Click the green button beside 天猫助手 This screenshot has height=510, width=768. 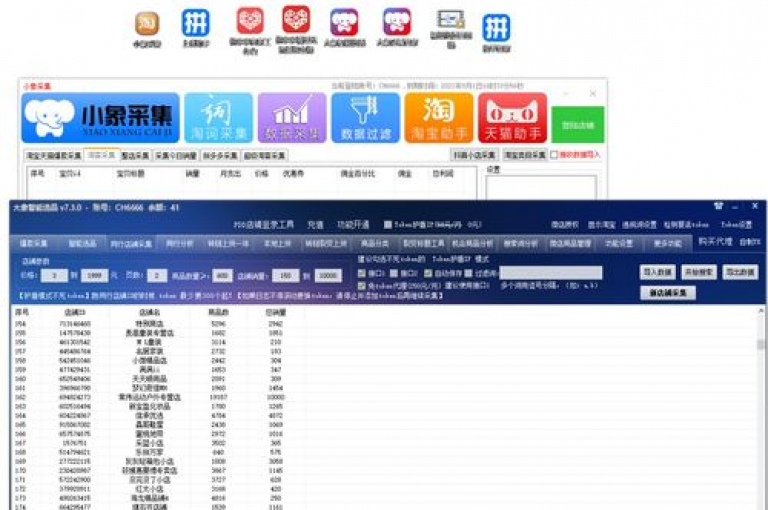point(578,125)
